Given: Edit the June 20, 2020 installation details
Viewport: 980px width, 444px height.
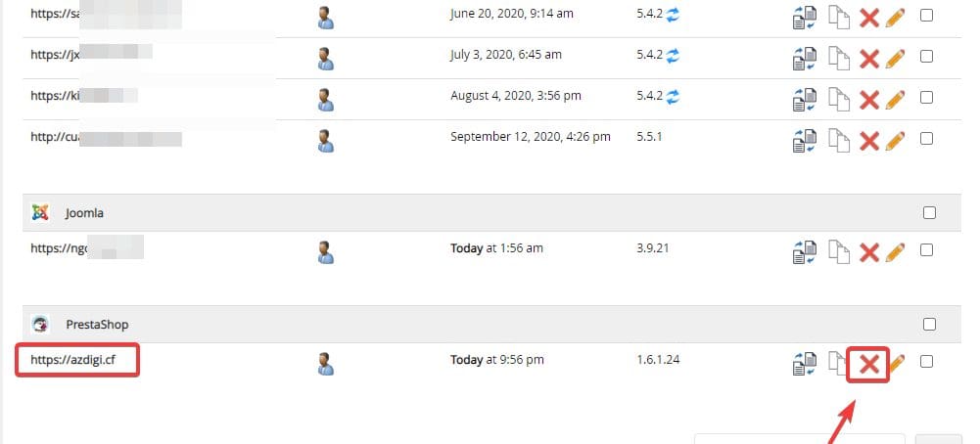Looking at the screenshot, I should (895, 18).
